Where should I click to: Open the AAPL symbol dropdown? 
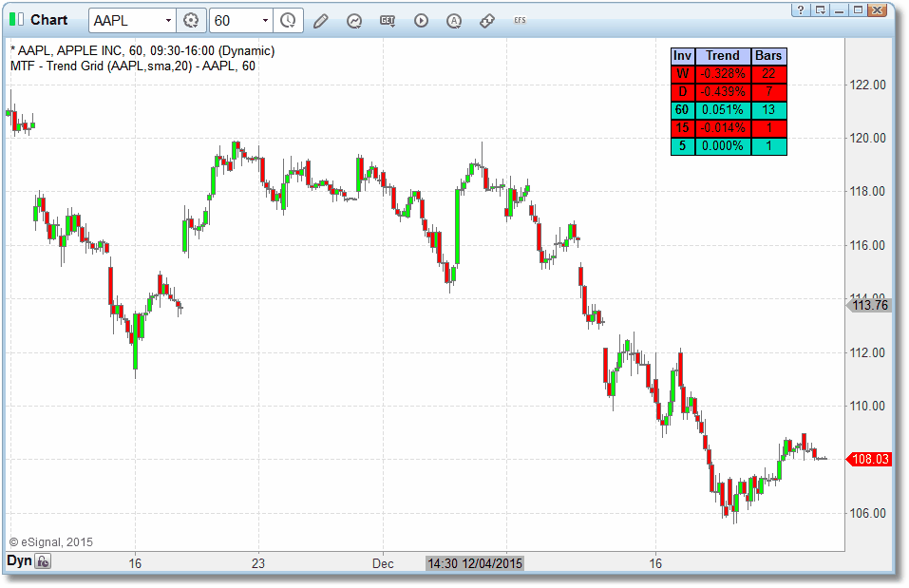(x=168, y=20)
